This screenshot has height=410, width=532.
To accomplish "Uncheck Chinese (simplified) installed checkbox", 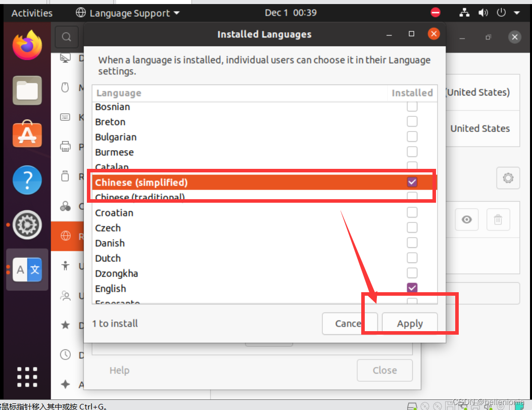I will [412, 182].
